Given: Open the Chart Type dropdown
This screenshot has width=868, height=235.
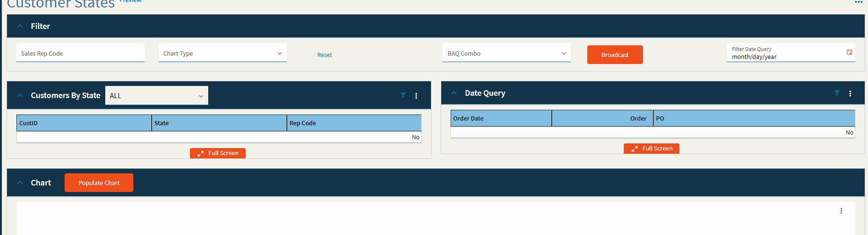Looking at the screenshot, I should click(x=223, y=53).
